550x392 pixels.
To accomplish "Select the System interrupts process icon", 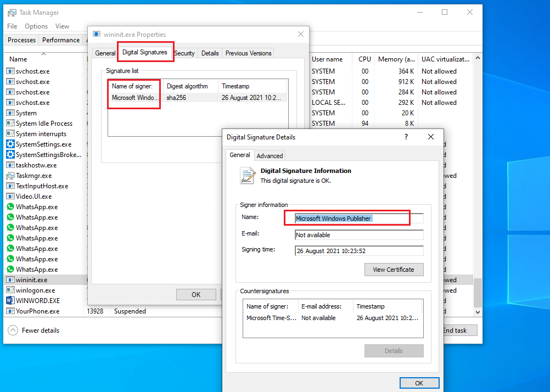I will click(x=10, y=134).
